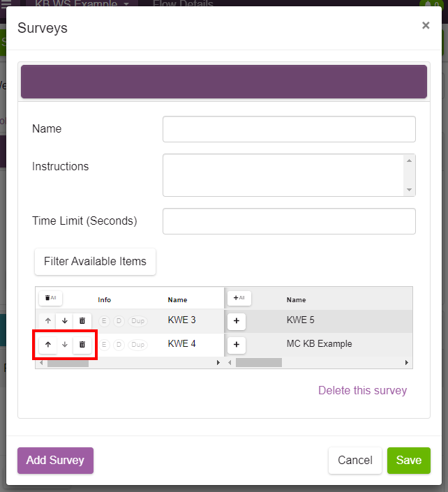Click the D info badge for KWE 4
Image resolution: width=448 pixels, height=492 pixels.
[119, 345]
